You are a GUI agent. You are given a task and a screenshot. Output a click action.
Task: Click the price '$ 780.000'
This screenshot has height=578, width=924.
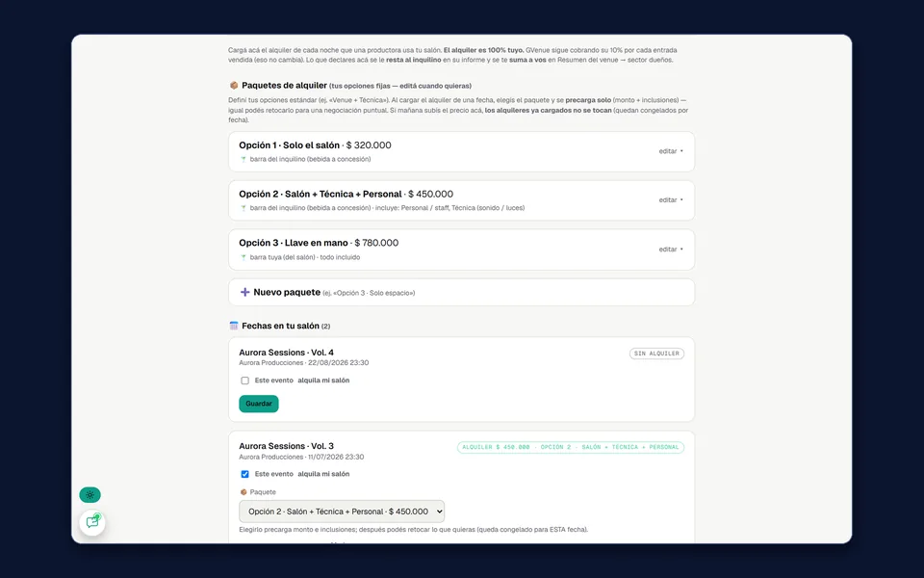click(376, 243)
